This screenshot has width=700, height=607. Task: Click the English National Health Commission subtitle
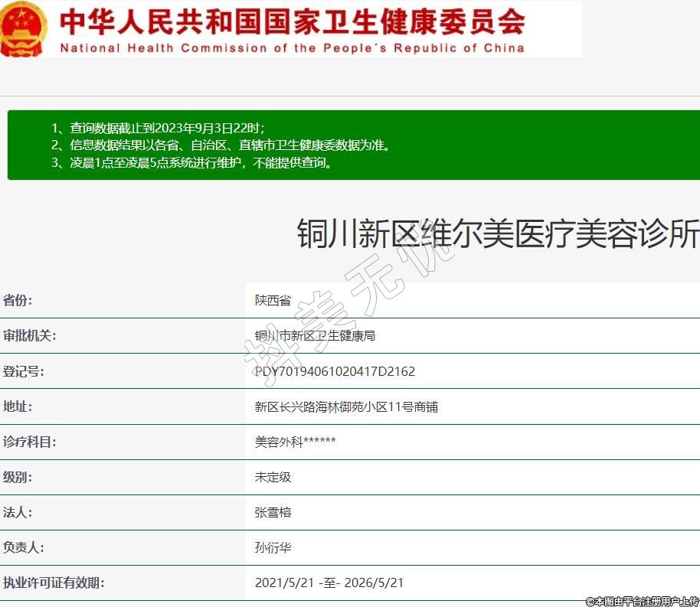[x=292, y=47]
